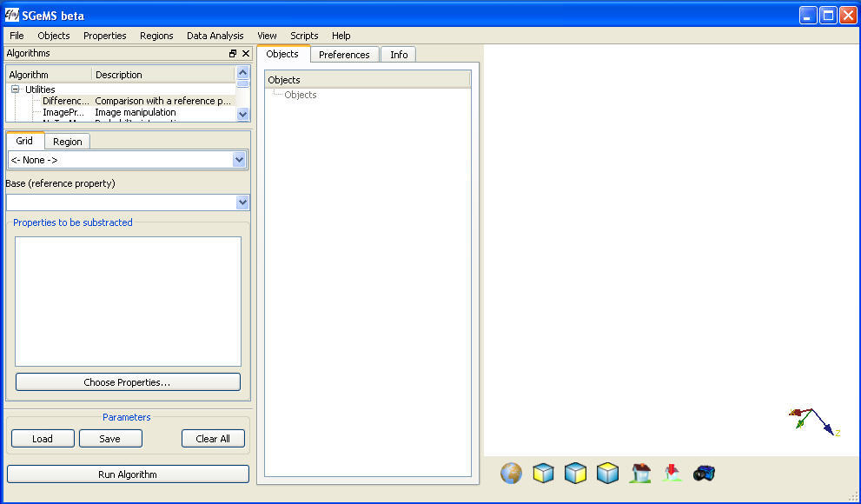Click inside the Properties to be substracted list
The width and height of the screenshot is (861, 504).
click(x=128, y=302)
